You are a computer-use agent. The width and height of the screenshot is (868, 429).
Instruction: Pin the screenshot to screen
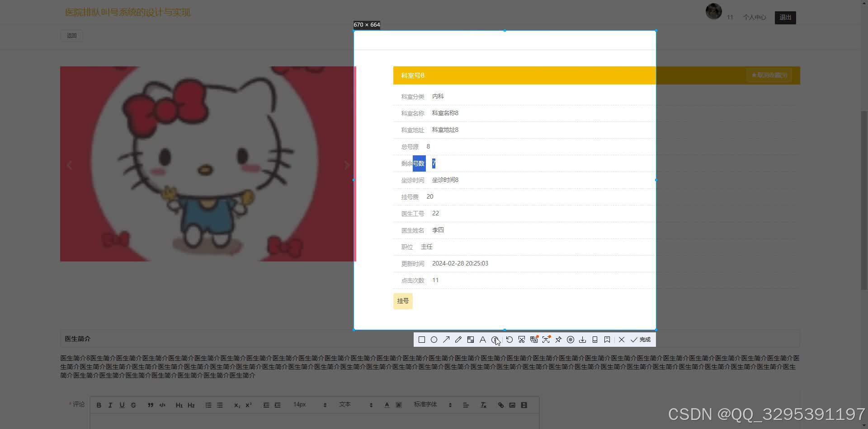558,340
